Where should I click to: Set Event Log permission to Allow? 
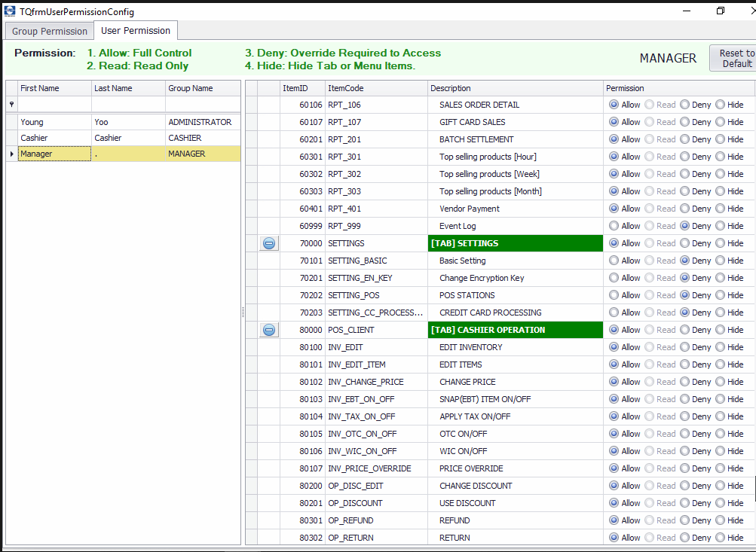click(x=614, y=226)
